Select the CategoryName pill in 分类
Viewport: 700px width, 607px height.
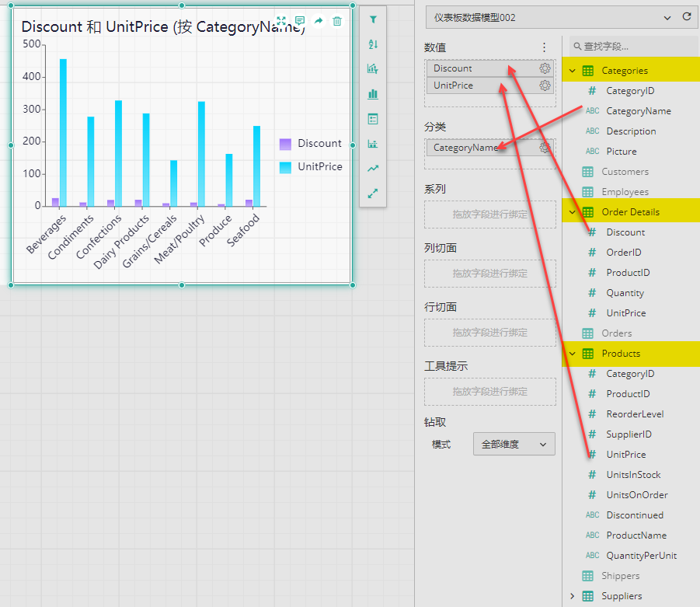click(489, 148)
